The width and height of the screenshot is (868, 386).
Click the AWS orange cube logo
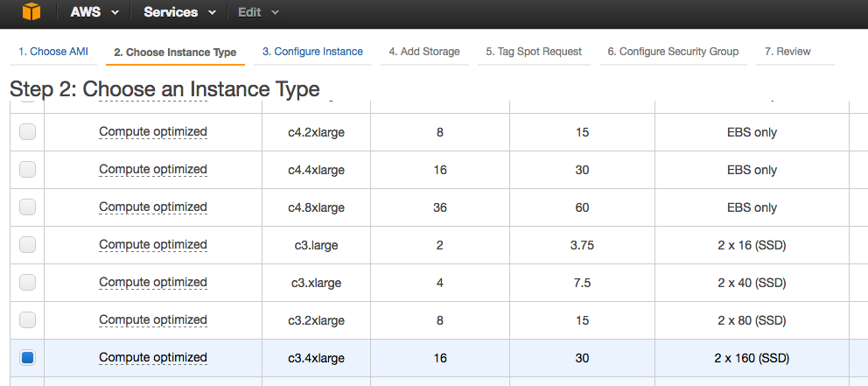click(x=31, y=13)
